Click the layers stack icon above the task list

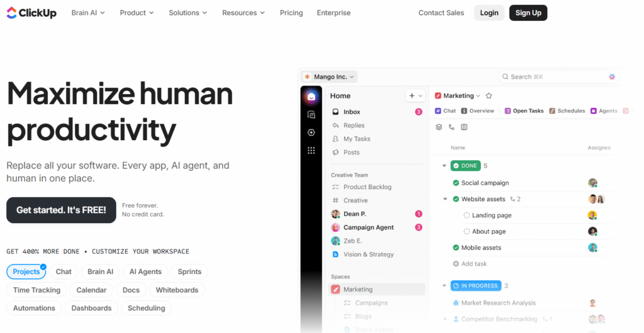[439, 127]
